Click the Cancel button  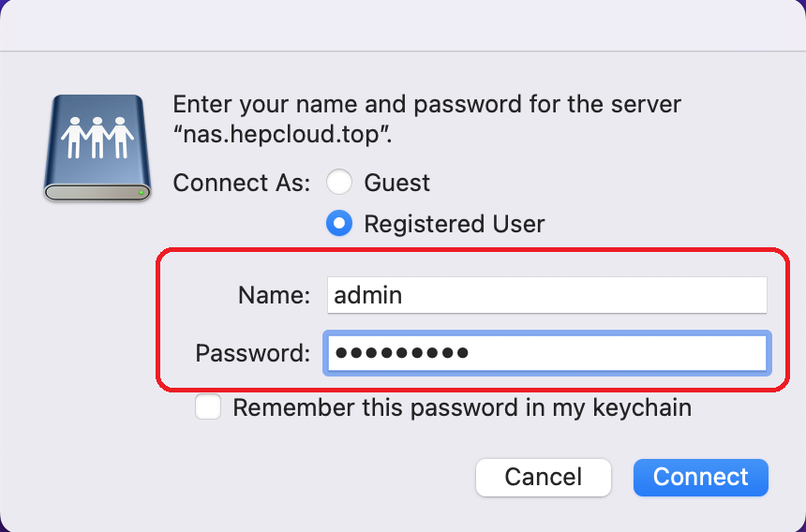click(x=544, y=477)
